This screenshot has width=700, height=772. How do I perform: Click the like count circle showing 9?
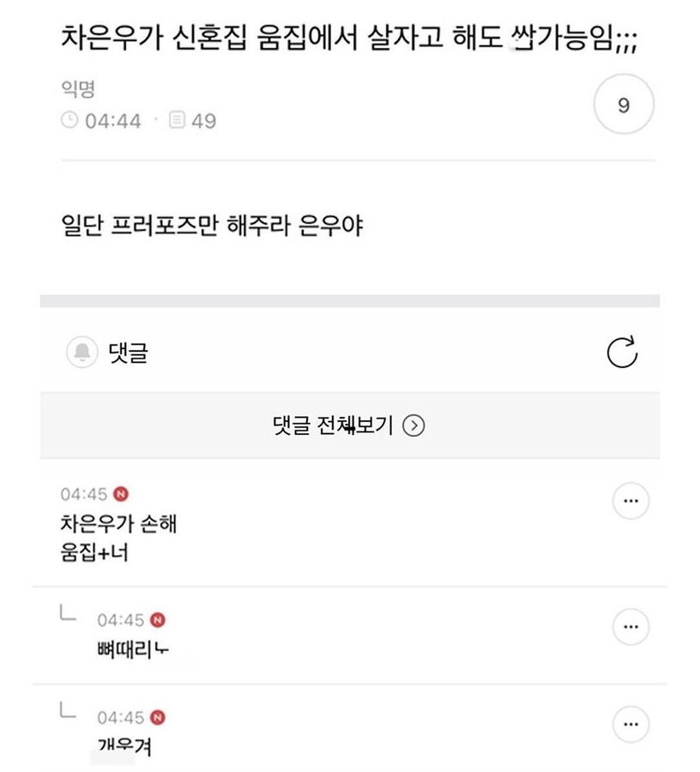[624, 106]
